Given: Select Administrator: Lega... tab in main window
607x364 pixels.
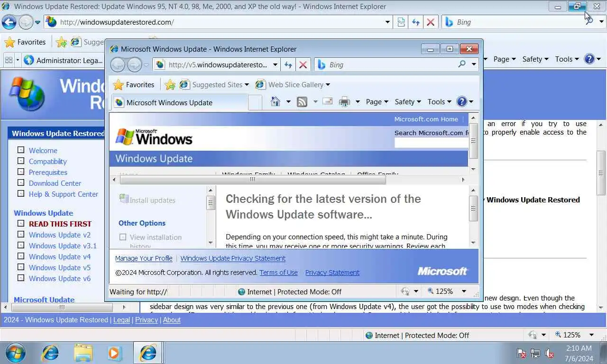Looking at the screenshot, I should (63, 60).
